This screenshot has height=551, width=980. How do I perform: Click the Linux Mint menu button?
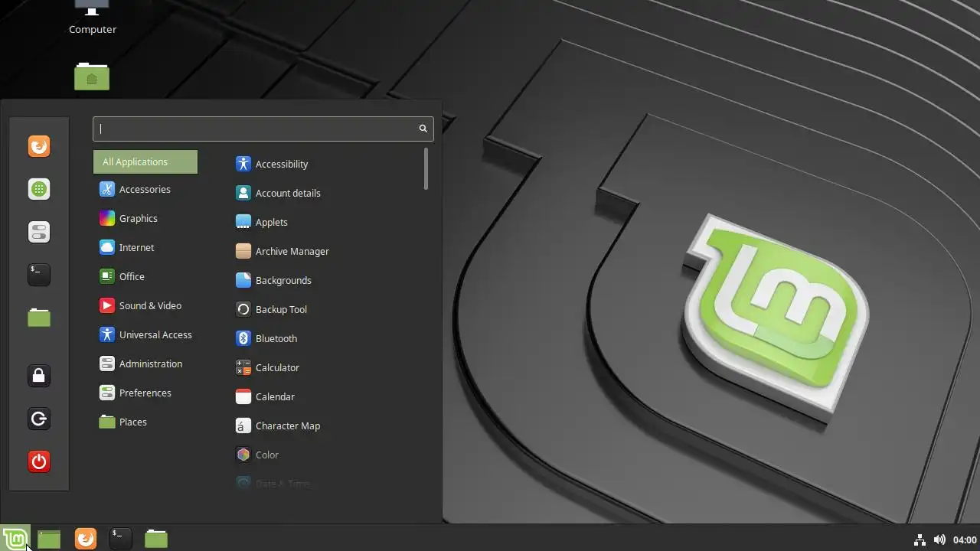(15, 539)
